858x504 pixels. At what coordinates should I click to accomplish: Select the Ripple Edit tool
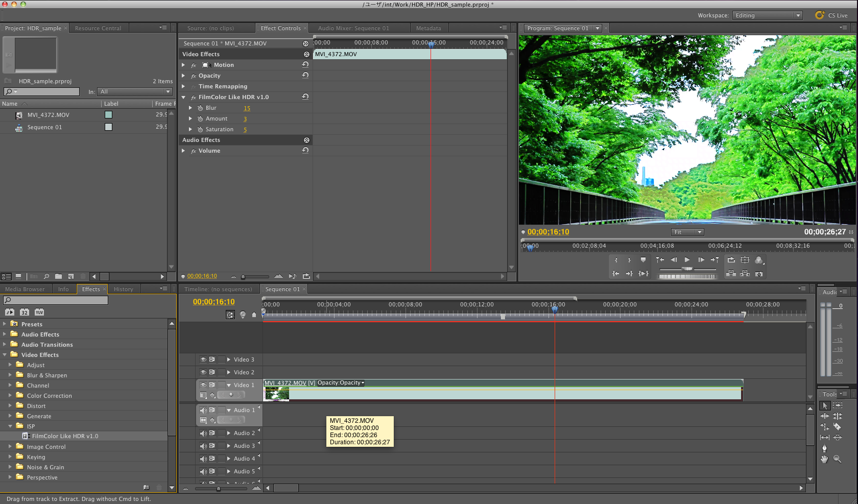coord(825,416)
